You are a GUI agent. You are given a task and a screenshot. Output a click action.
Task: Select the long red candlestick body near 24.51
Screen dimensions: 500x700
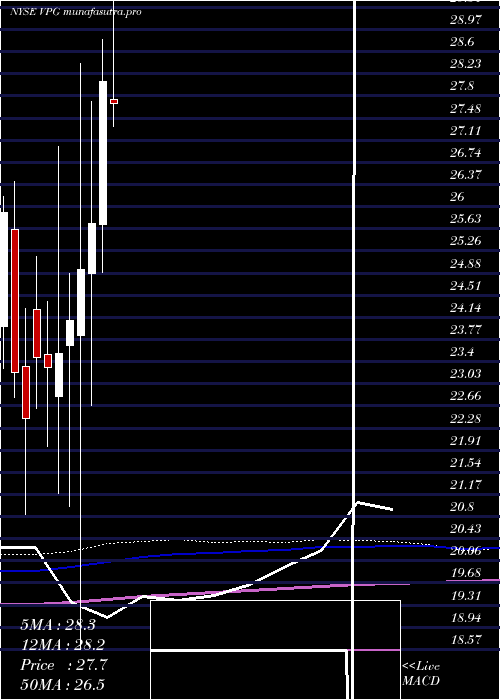(15, 301)
